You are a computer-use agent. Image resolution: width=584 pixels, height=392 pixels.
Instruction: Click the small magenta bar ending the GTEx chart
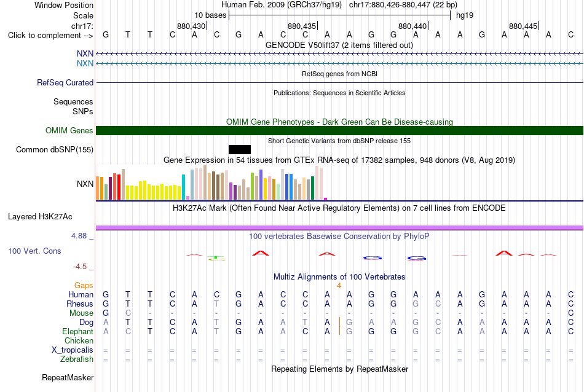coord(326,199)
